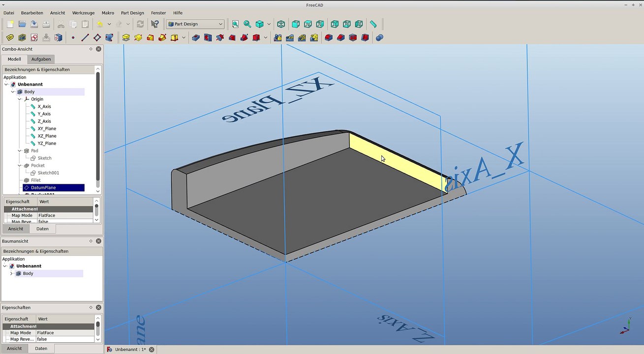Viewport: 644px width, 354px height.
Task: Click the Refresh recompute icon
Action: (x=140, y=24)
